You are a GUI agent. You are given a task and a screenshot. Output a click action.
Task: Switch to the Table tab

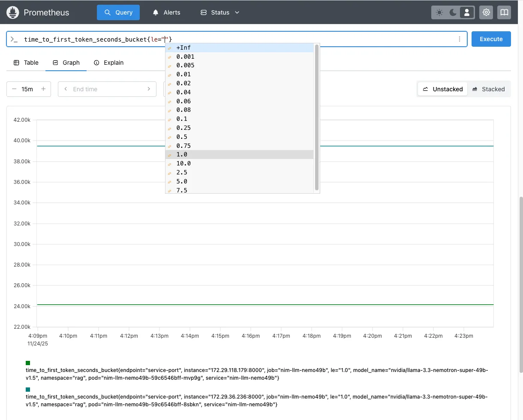click(x=26, y=63)
